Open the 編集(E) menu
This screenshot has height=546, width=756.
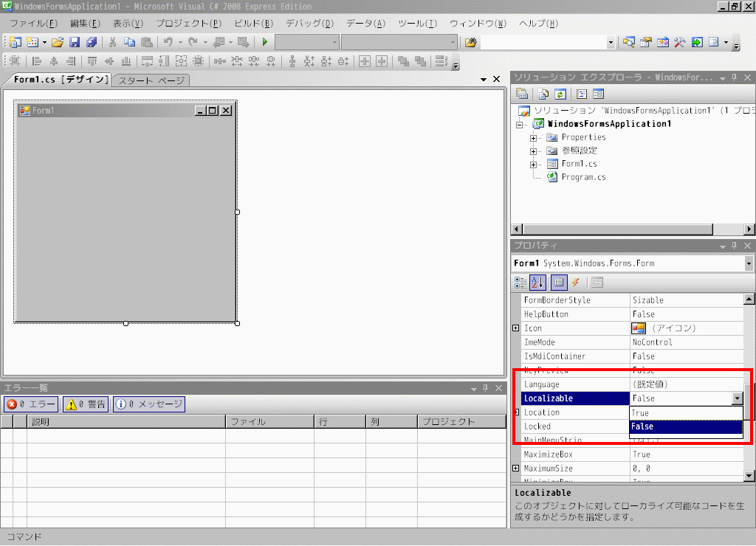click(85, 23)
